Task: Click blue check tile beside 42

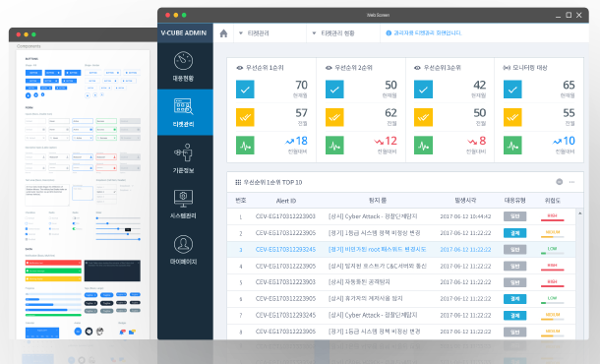Action: (x=423, y=90)
